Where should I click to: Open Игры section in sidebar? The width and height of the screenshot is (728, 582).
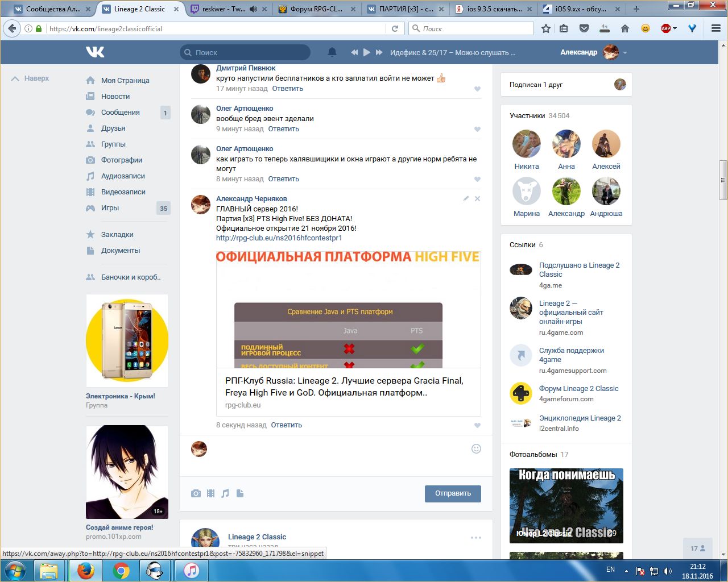tap(110, 207)
